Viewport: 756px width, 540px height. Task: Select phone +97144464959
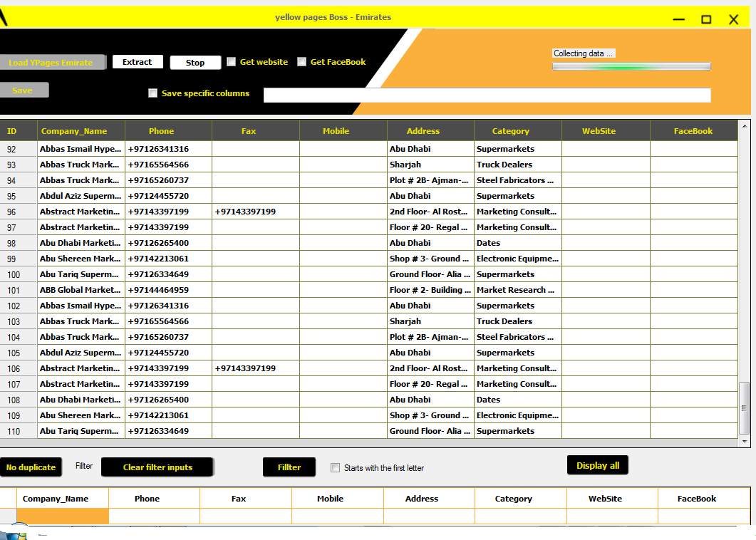(x=168, y=290)
